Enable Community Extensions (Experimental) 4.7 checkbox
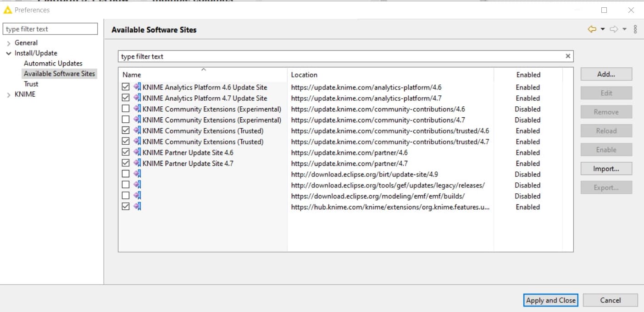The height and width of the screenshot is (312, 644). (x=126, y=120)
